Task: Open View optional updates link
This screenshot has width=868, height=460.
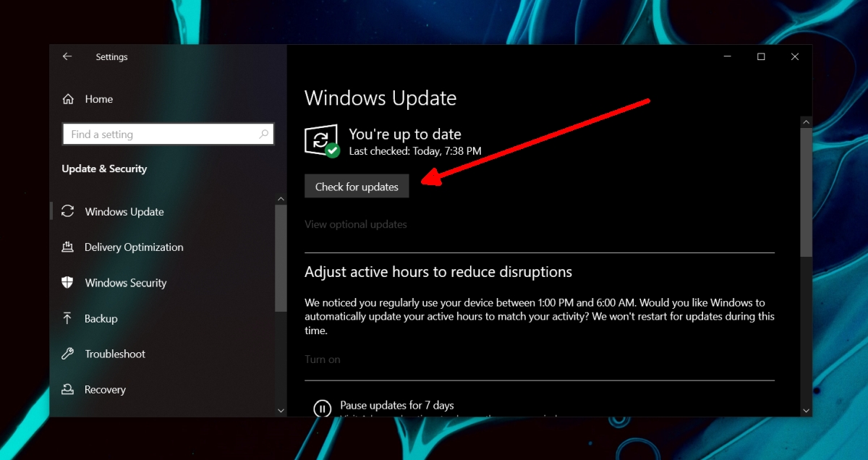Action: point(356,224)
